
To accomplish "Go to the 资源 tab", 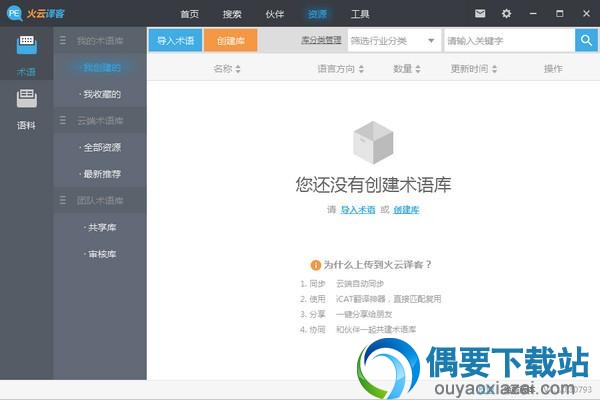I will pyautogui.click(x=317, y=14).
